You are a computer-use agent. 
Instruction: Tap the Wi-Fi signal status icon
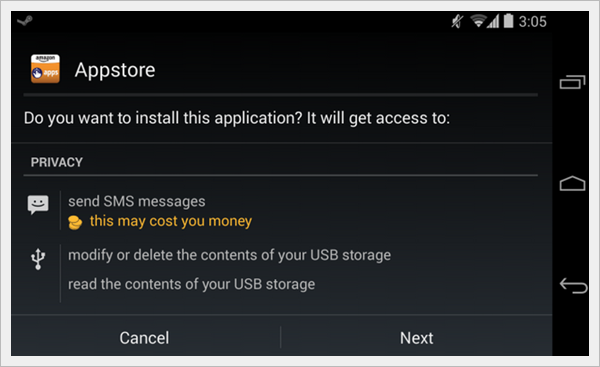[x=478, y=21]
